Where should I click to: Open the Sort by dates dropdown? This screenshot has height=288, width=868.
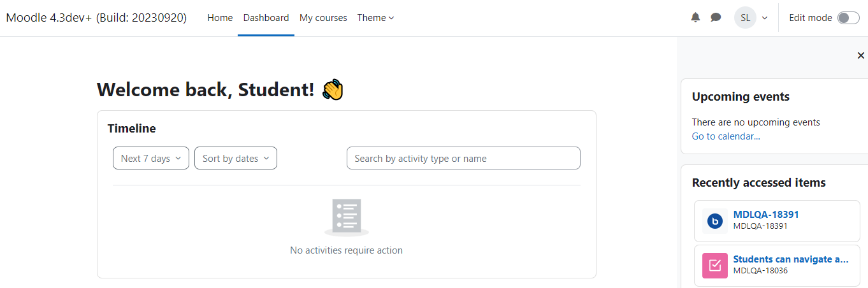[x=236, y=159]
